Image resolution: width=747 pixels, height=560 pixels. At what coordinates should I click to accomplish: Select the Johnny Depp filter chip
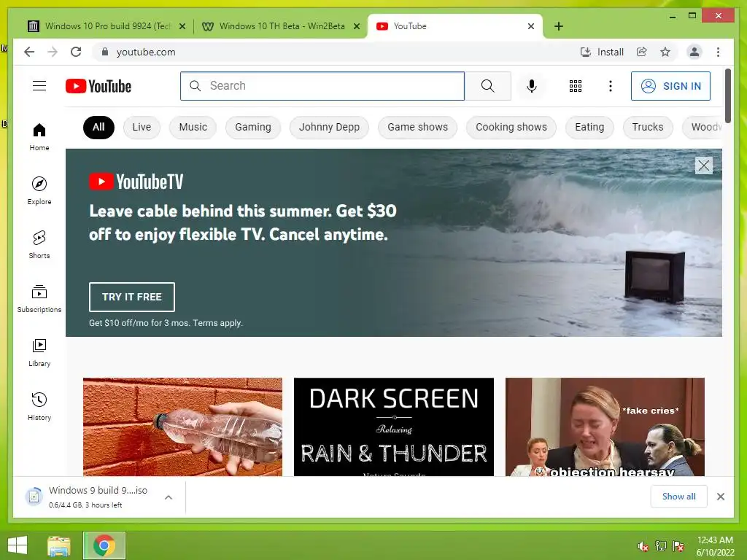pyautogui.click(x=329, y=127)
